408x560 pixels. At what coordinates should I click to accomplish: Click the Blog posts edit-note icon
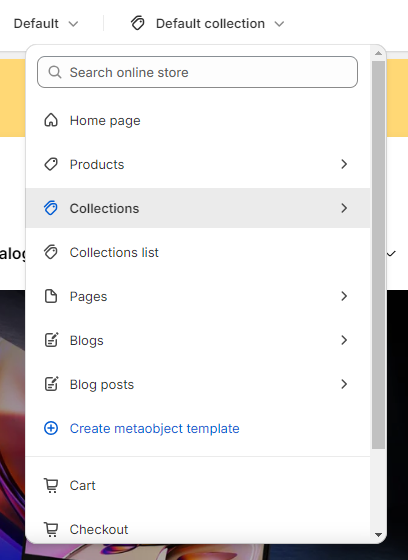pyautogui.click(x=51, y=384)
